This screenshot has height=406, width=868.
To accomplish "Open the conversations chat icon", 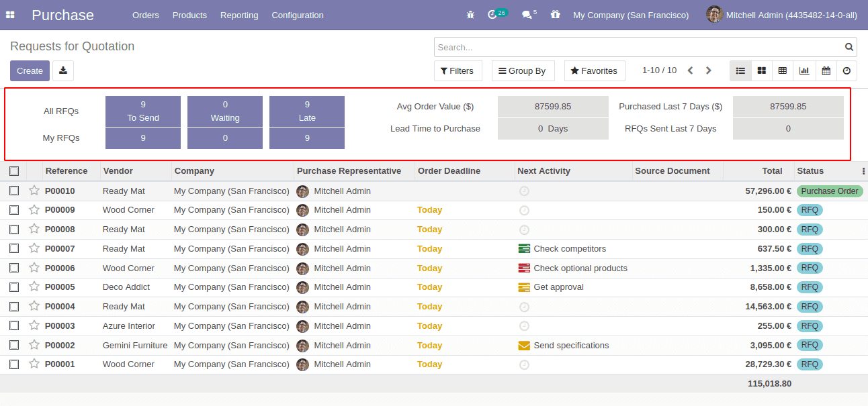I will coord(529,14).
